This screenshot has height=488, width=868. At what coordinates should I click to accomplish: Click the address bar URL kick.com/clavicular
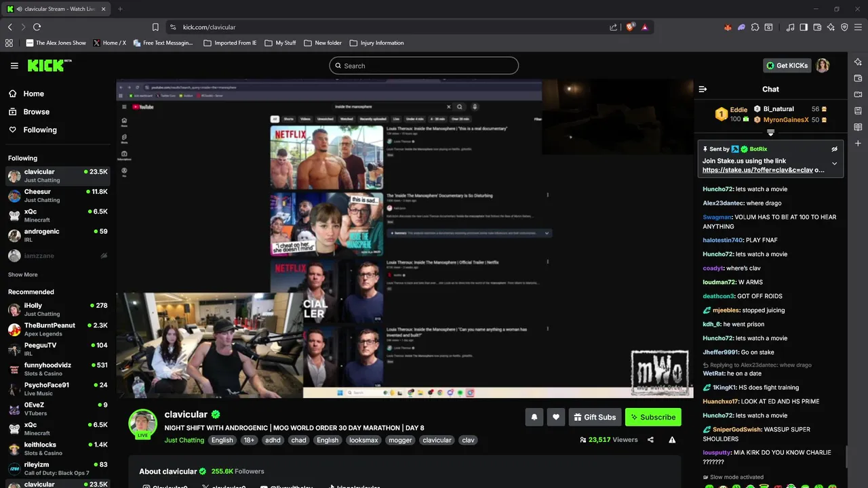(209, 27)
